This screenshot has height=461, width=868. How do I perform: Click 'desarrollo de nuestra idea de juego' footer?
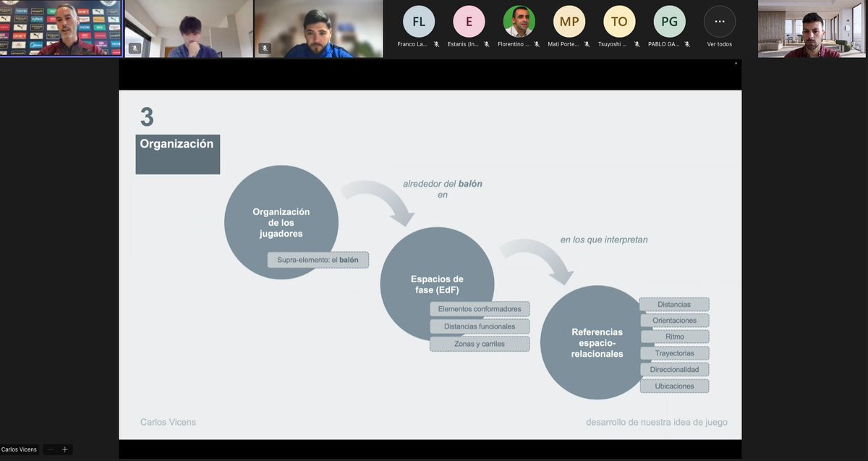tap(657, 422)
